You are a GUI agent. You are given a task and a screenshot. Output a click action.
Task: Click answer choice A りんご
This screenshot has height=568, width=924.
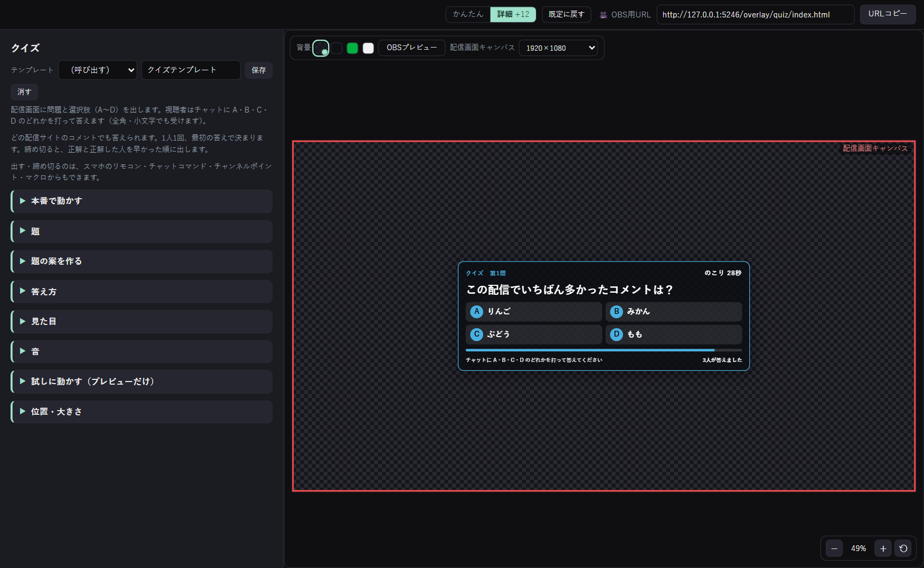(534, 312)
